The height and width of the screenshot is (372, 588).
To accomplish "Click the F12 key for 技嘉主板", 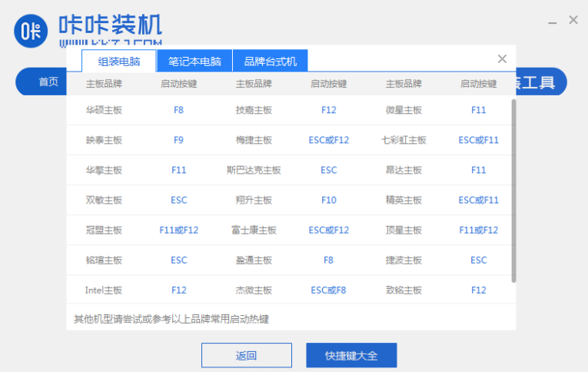I will point(328,110).
